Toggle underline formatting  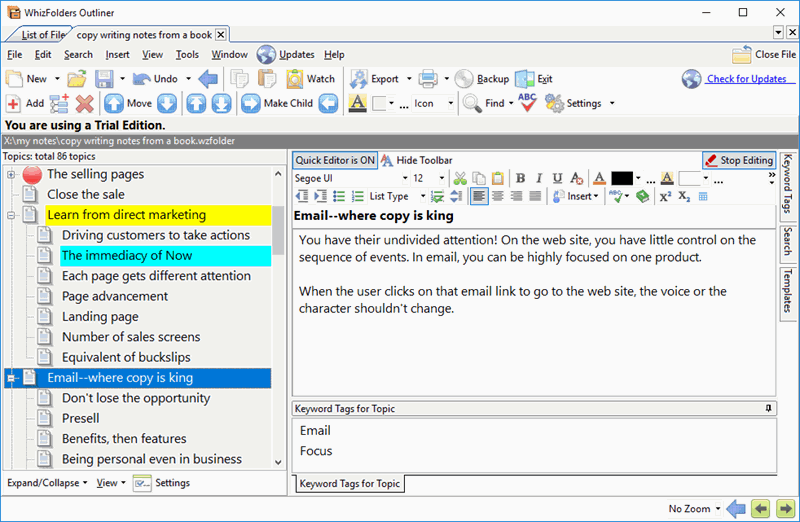(557, 178)
